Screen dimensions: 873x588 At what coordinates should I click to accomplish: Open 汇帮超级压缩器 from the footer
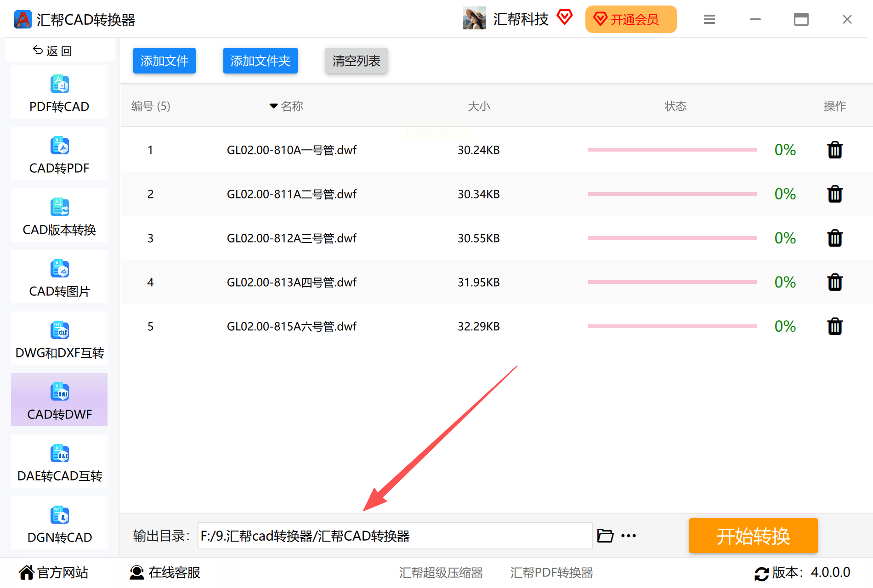[x=441, y=572]
